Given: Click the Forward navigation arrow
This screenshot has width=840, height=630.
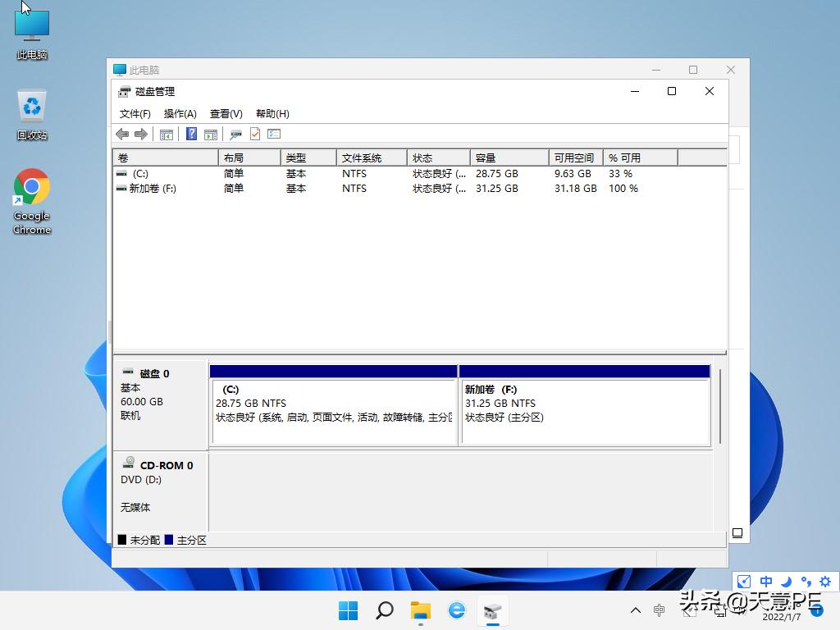Looking at the screenshot, I should pyautogui.click(x=139, y=134).
